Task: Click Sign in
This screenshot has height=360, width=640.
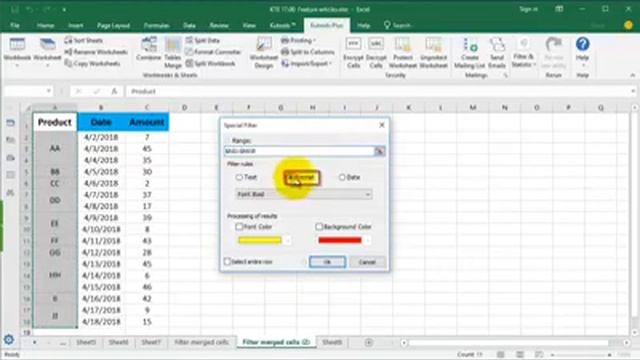Action: (x=528, y=9)
